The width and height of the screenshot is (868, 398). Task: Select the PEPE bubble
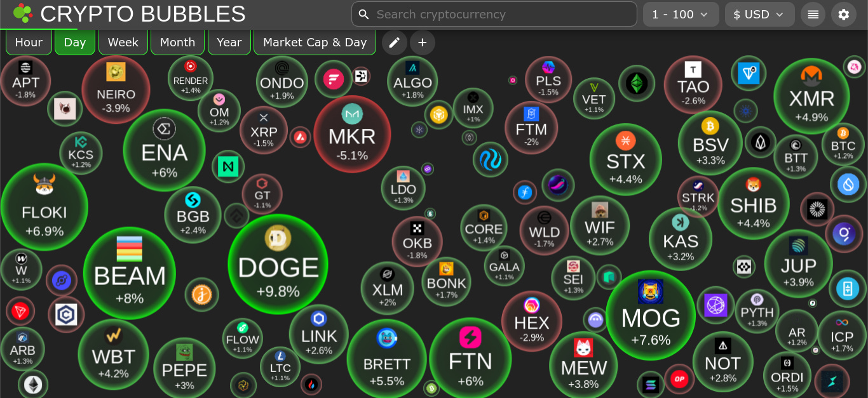click(184, 369)
